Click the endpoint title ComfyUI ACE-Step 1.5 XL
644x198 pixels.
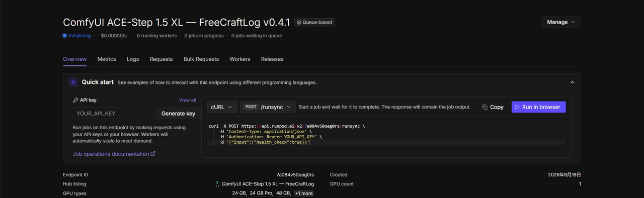pyautogui.click(x=176, y=22)
